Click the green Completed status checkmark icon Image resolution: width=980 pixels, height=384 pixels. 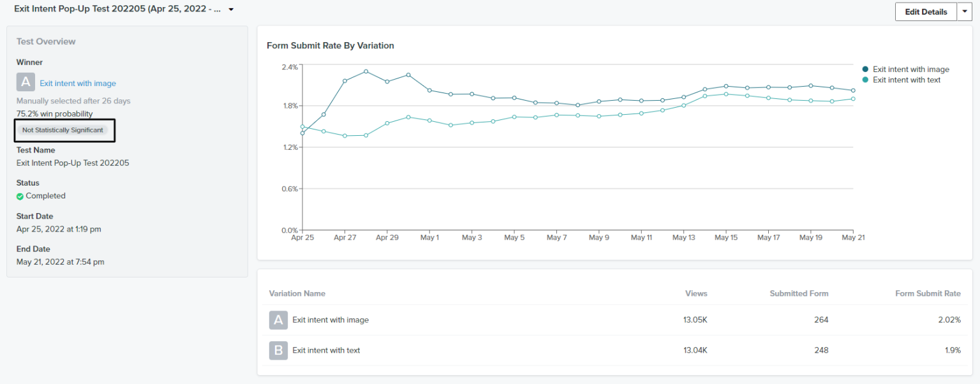(20, 196)
